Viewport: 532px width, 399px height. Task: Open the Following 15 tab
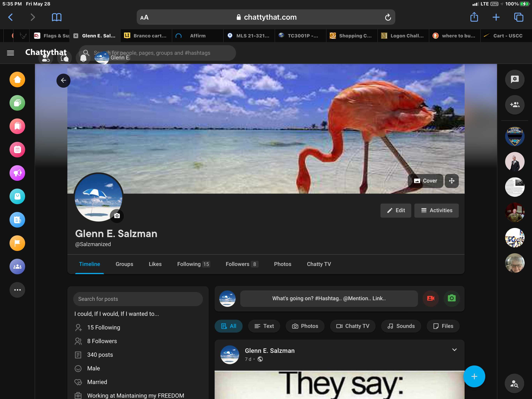click(194, 264)
